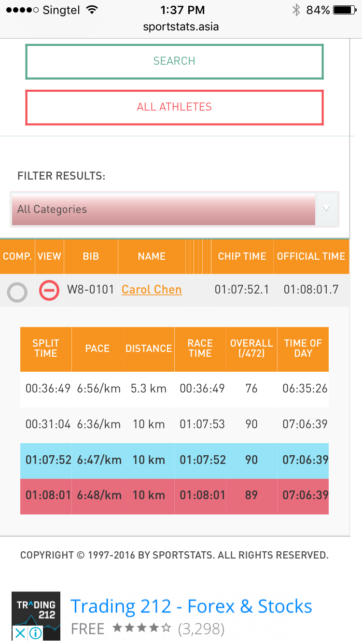Screen dimensions: 362x644
Task: Open ad info icon
Action: point(36,633)
